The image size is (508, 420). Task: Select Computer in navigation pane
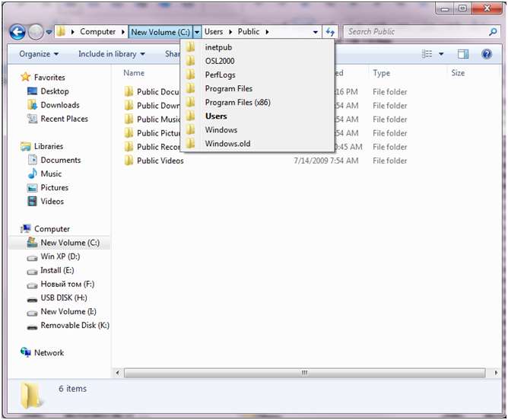tap(52, 229)
